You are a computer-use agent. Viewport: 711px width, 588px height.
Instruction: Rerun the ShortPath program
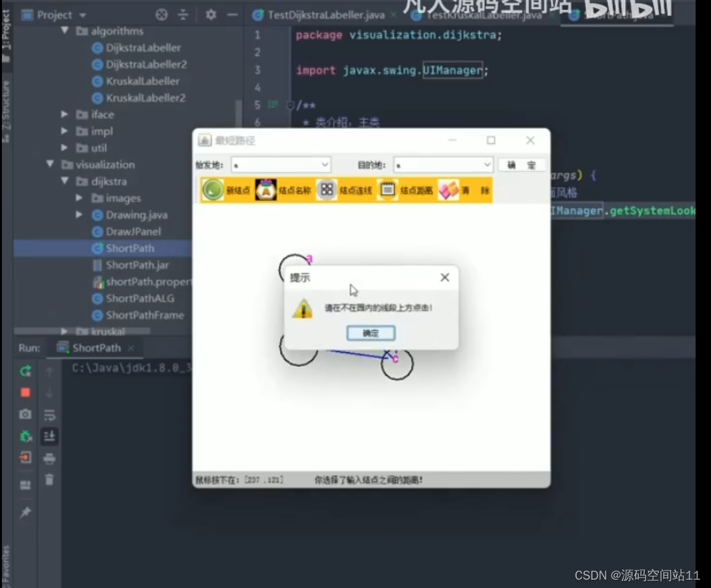click(x=25, y=371)
